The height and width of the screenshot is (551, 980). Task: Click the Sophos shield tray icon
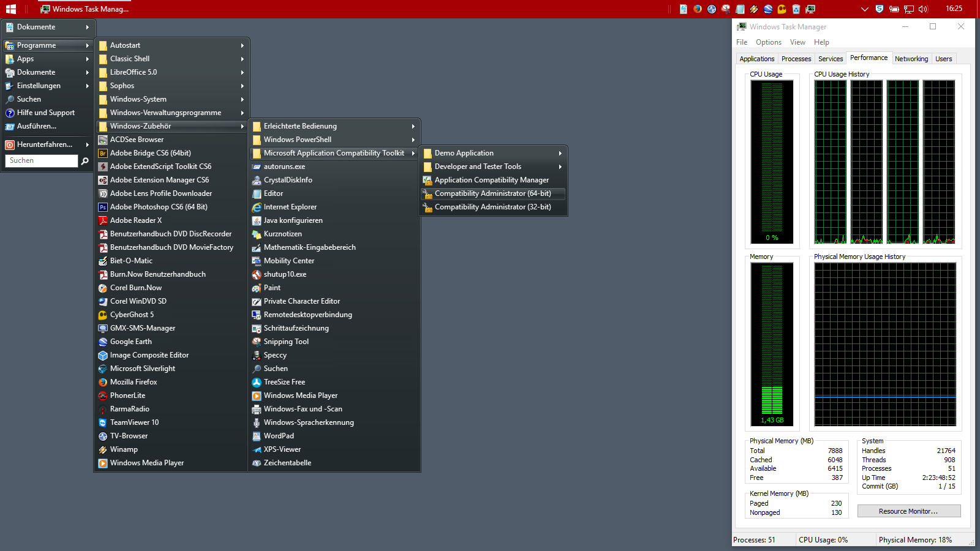point(880,9)
